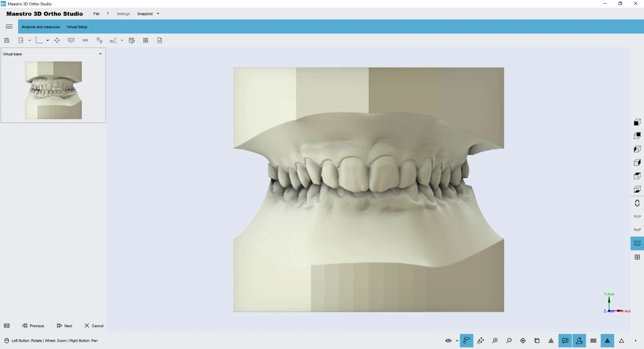
Task: Switch to the Virtual Setup tab
Action: pyautogui.click(x=77, y=27)
